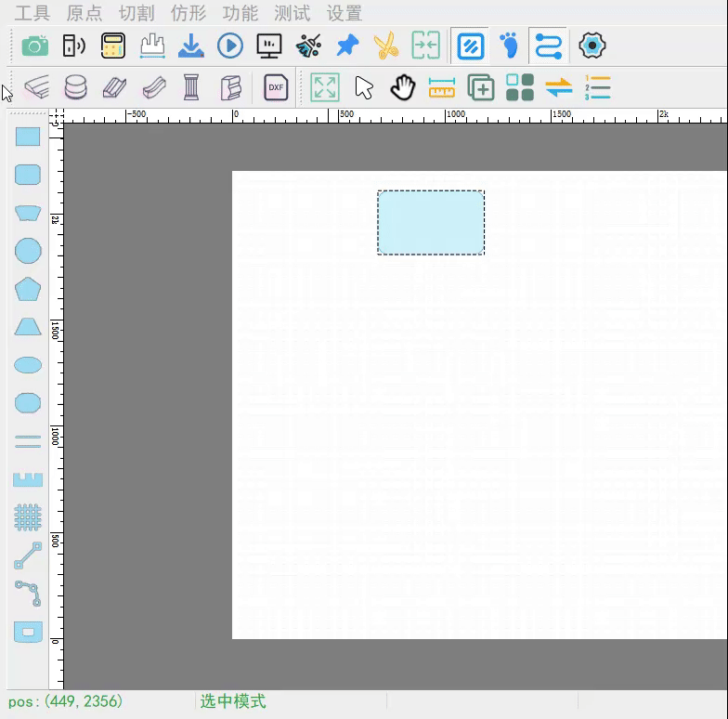Click the light blue rectangle on canvas
The height and width of the screenshot is (719, 728).
(431, 223)
